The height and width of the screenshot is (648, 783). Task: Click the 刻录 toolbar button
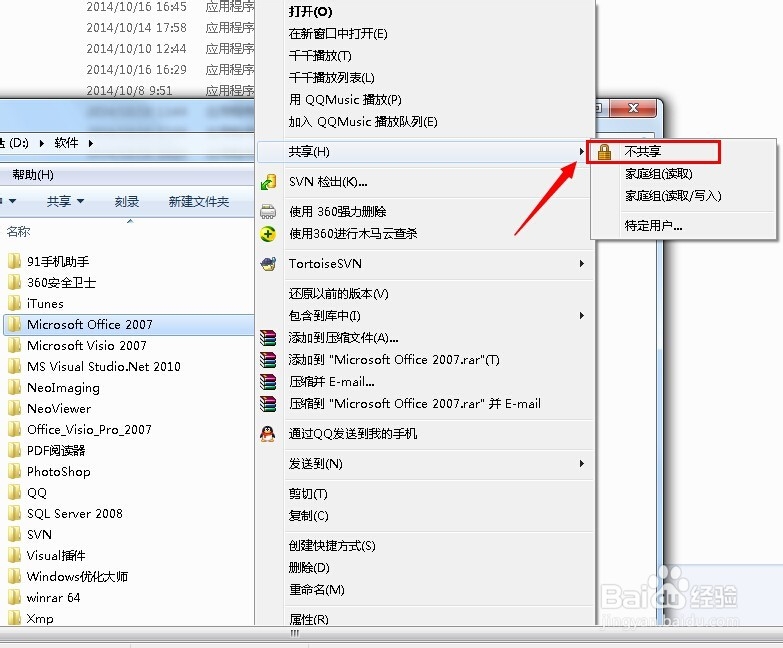point(127,201)
